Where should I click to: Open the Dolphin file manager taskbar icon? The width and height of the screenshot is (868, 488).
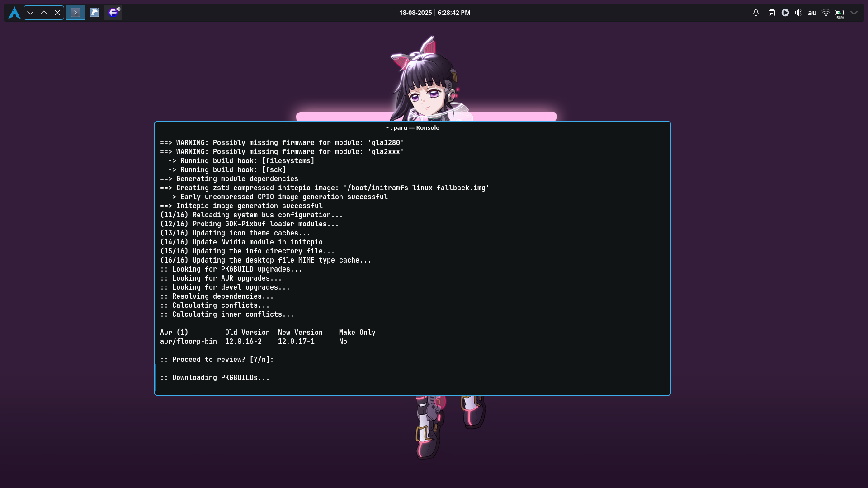pyautogui.click(x=94, y=13)
